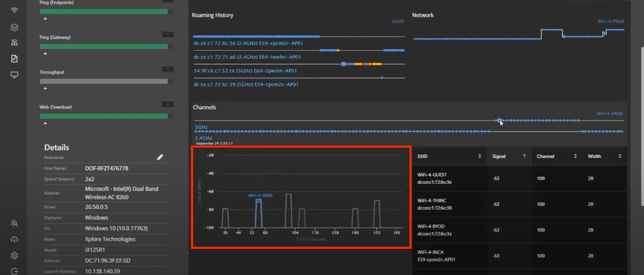Open the users icon in sidebar

click(x=14, y=223)
